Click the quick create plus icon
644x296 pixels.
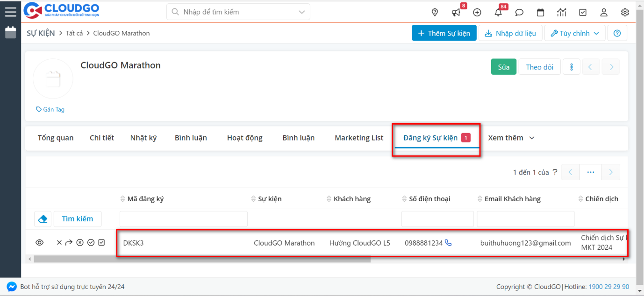click(477, 13)
